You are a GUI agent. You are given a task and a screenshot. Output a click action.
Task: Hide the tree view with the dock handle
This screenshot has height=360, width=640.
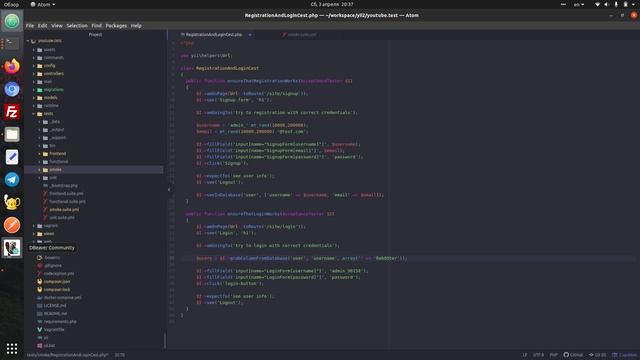pos(169,189)
